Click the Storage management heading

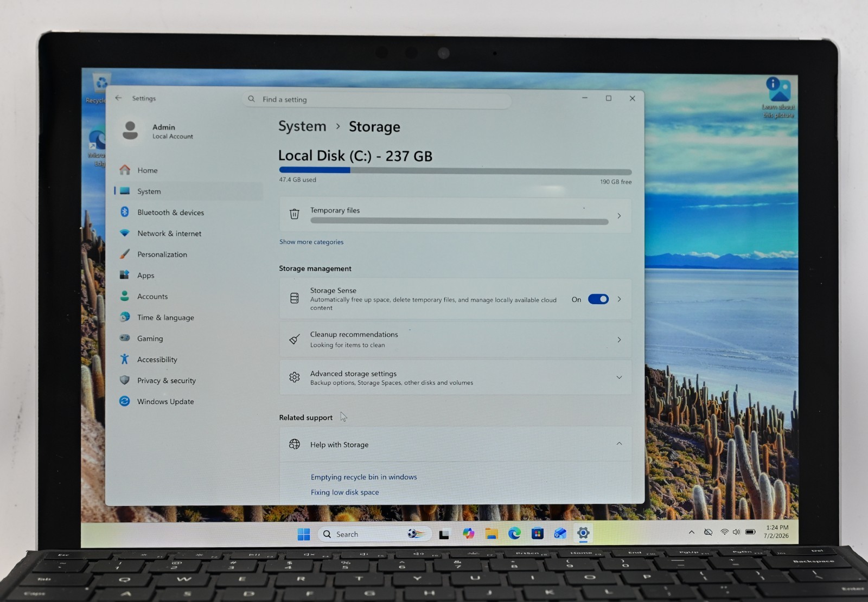tap(315, 268)
